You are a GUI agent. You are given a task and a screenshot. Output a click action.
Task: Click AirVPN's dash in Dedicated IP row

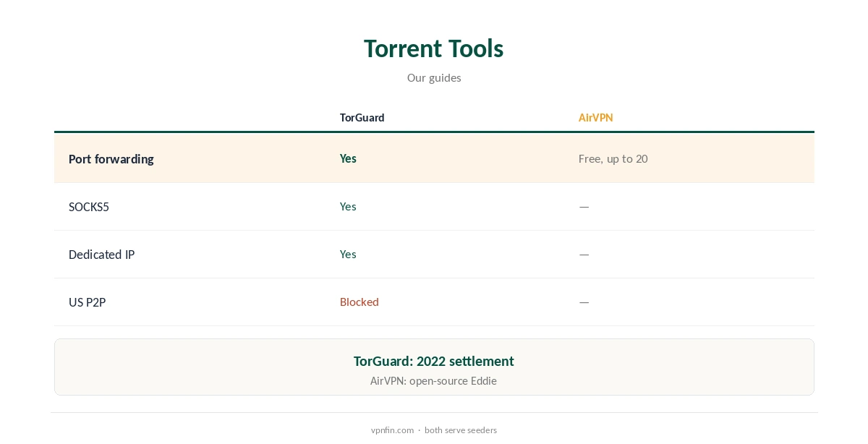[x=584, y=255]
